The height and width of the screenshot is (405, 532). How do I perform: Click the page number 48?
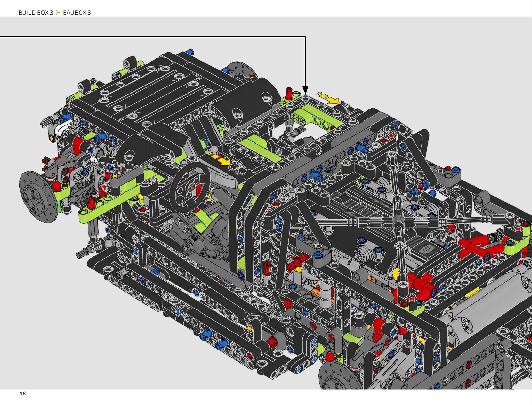[22, 393]
